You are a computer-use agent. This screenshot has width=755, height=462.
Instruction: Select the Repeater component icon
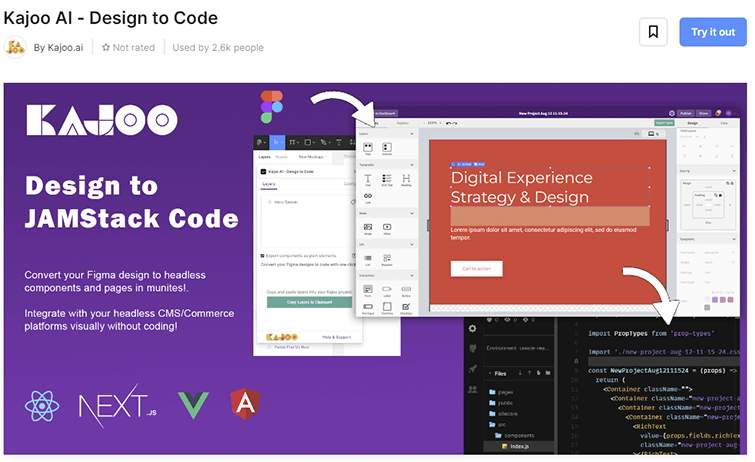(387, 260)
